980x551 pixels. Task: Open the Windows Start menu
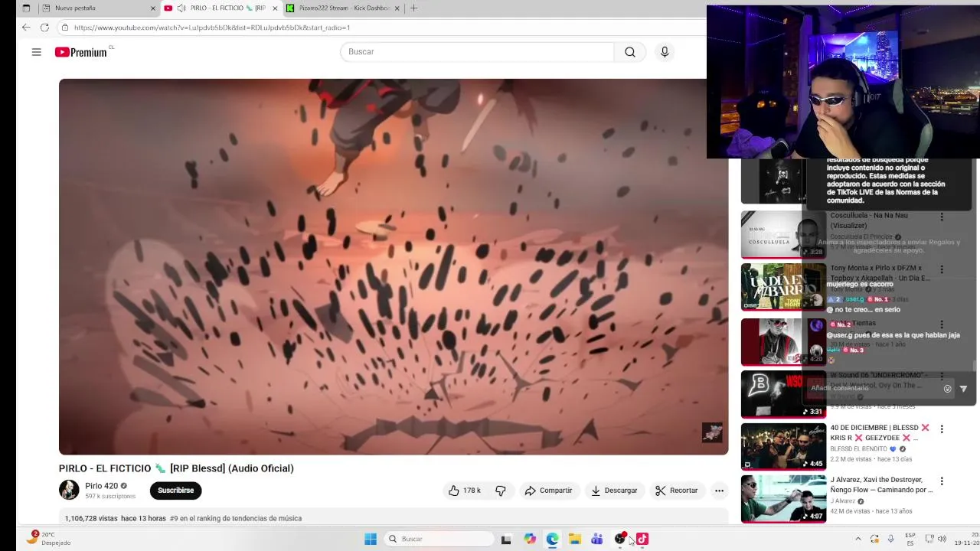pyautogui.click(x=371, y=539)
